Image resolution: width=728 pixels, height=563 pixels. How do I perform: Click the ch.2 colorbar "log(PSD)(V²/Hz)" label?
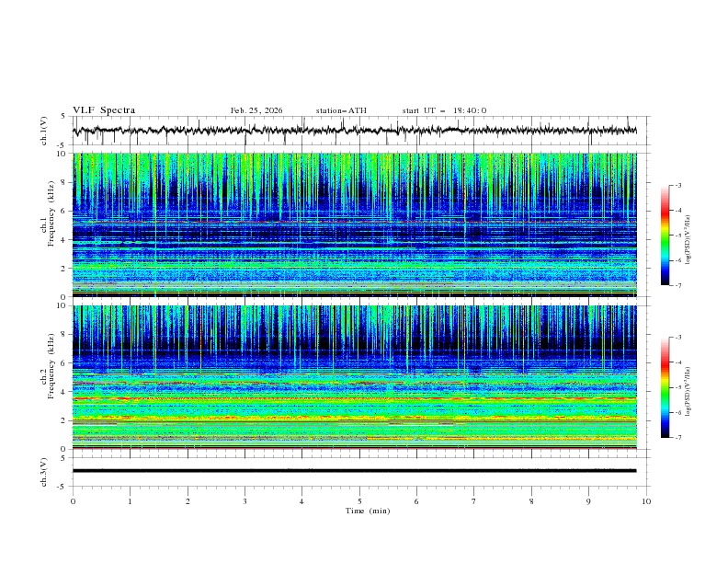click(x=688, y=391)
